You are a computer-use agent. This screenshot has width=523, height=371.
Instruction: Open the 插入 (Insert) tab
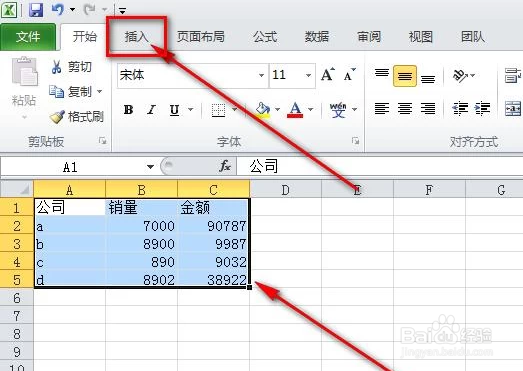tap(136, 36)
